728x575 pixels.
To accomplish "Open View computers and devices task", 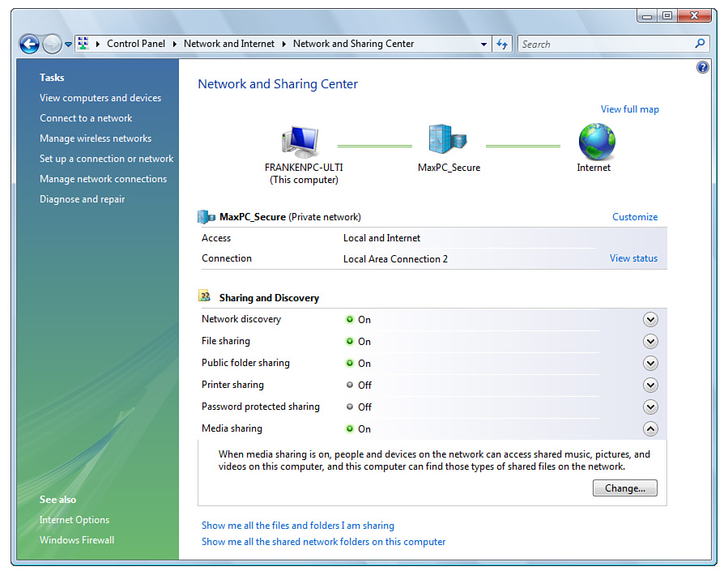I will pyautogui.click(x=100, y=98).
